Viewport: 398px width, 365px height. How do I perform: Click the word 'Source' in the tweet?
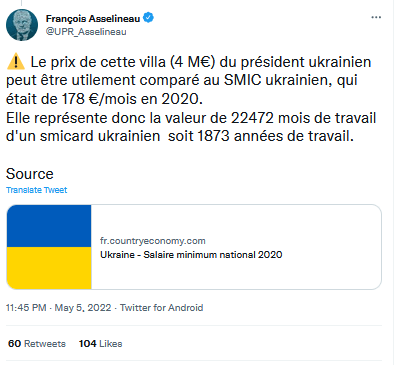[x=30, y=174]
